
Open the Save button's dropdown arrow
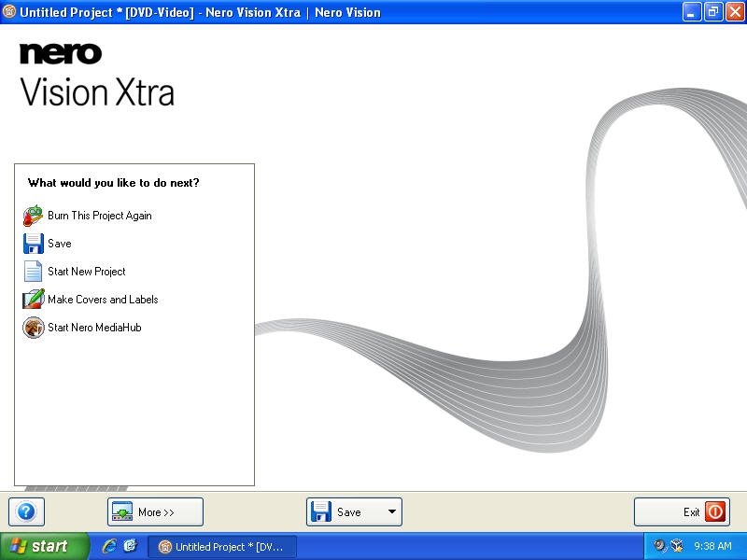coord(392,511)
